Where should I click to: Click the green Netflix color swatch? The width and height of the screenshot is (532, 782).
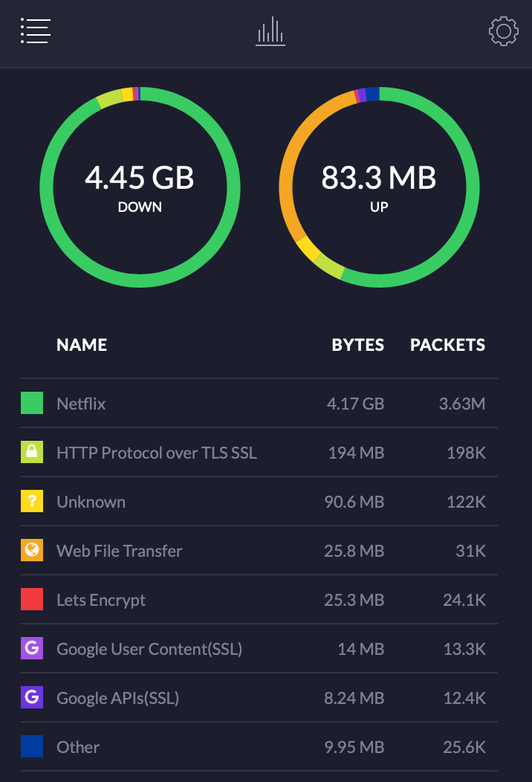(x=32, y=404)
